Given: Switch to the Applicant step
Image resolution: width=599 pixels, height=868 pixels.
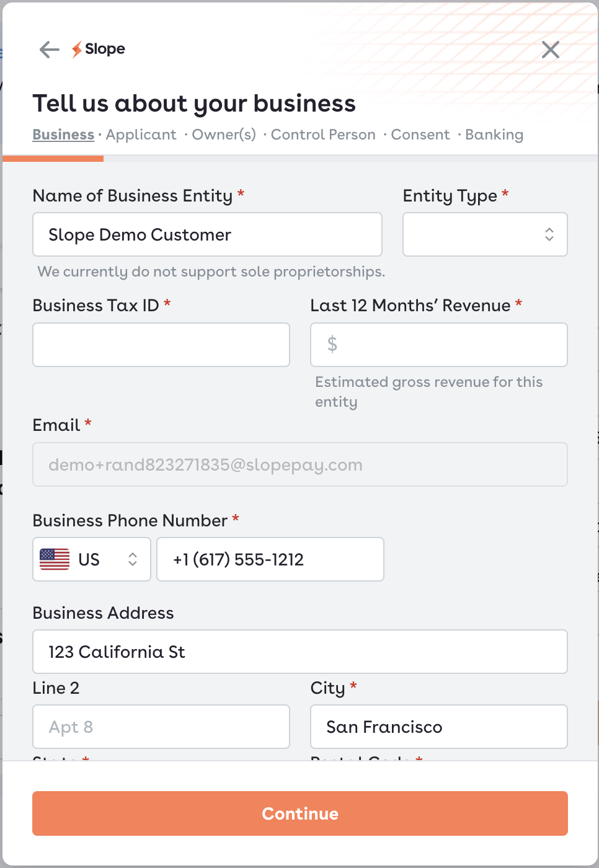Looking at the screenshot, I should 141,135.
